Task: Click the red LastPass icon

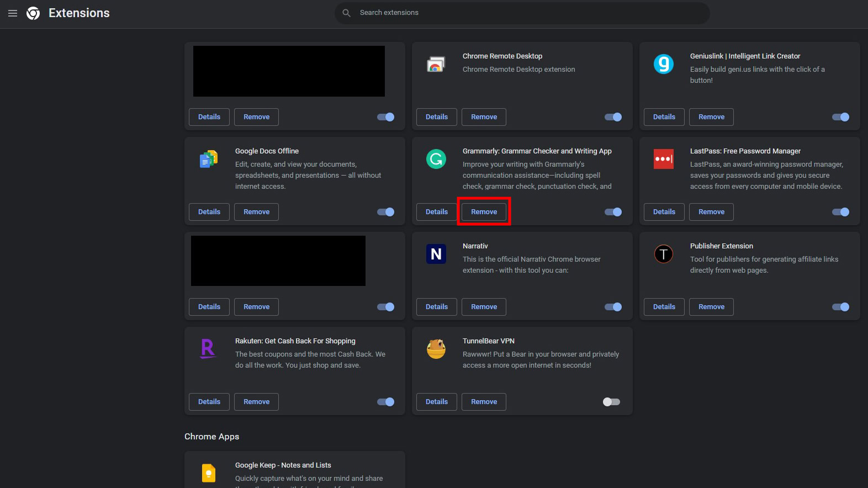Action: (664, 159)
